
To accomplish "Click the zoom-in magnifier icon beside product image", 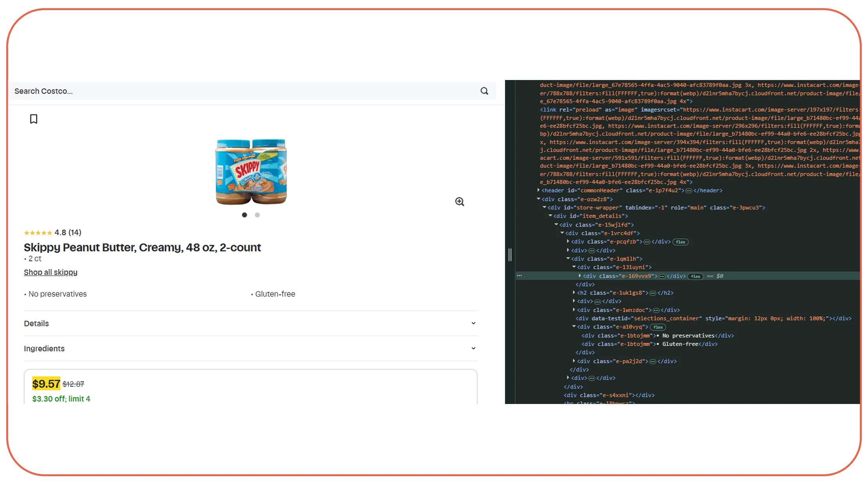I will pos(460,201).
